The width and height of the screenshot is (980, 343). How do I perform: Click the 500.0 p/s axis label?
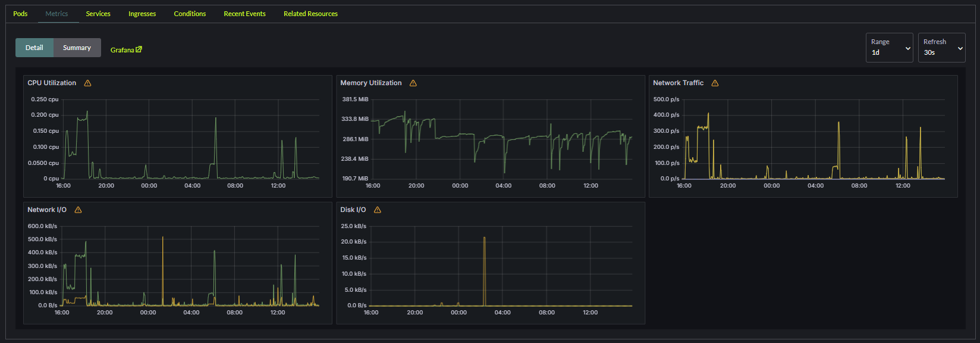tap(666, 99)
